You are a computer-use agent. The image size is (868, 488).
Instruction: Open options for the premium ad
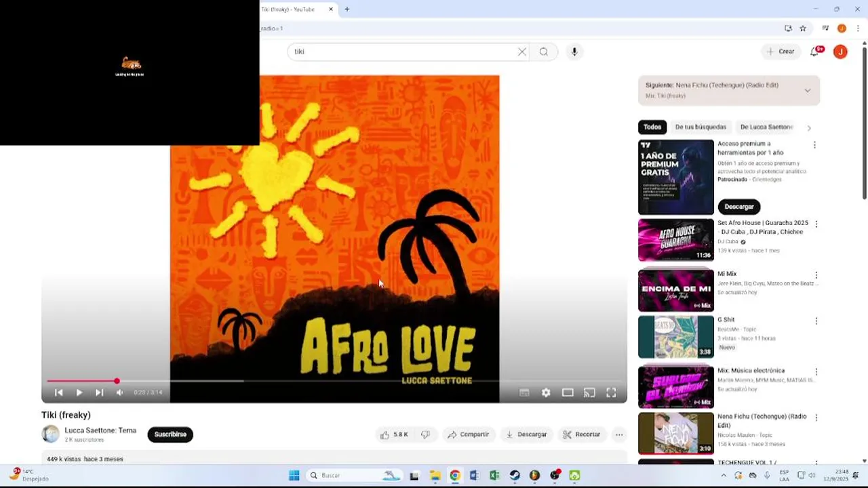tap(814, 145)
